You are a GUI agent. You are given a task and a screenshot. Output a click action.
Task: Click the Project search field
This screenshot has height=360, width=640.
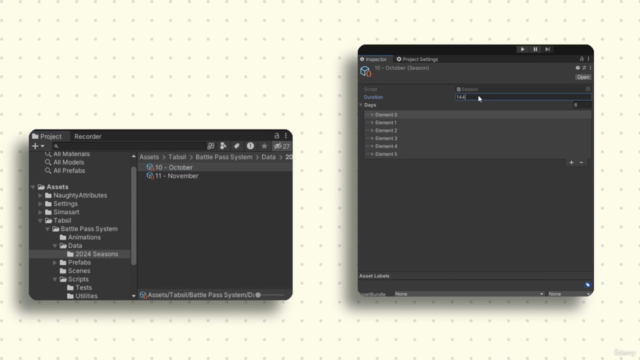click(x=129, y=146)
